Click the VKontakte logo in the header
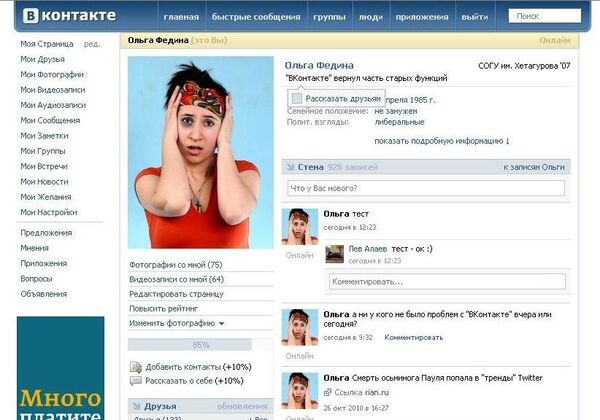Viewport: 600px width, 420px height. [69, 16]
